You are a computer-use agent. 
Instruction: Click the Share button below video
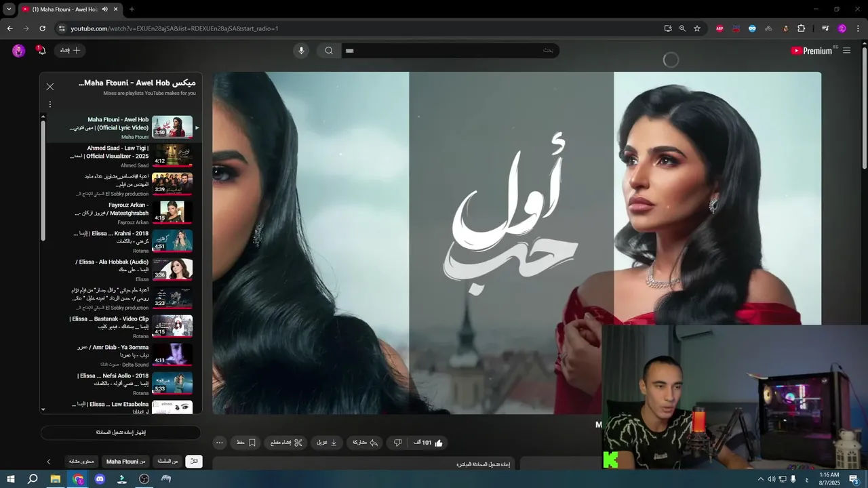[365, 443]
